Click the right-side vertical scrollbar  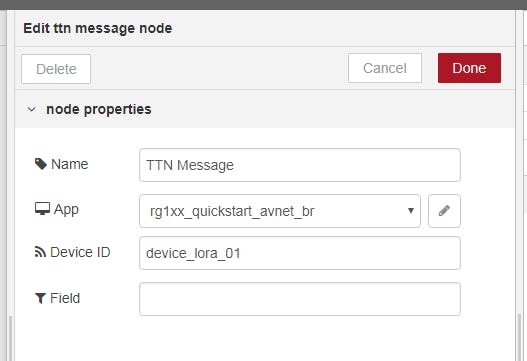tap(520, 337)
